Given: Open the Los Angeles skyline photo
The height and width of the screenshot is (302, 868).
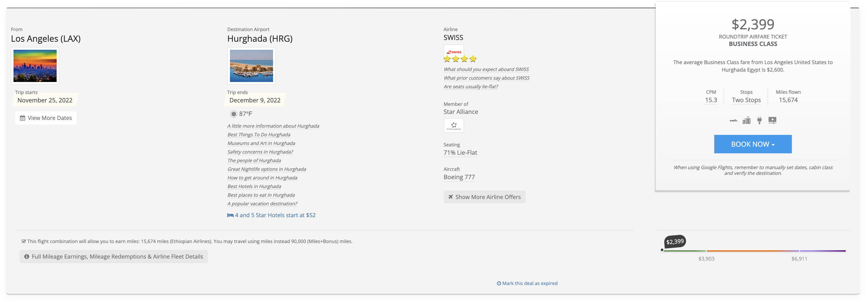Looking at the screenshot, I should pos(35,66).
